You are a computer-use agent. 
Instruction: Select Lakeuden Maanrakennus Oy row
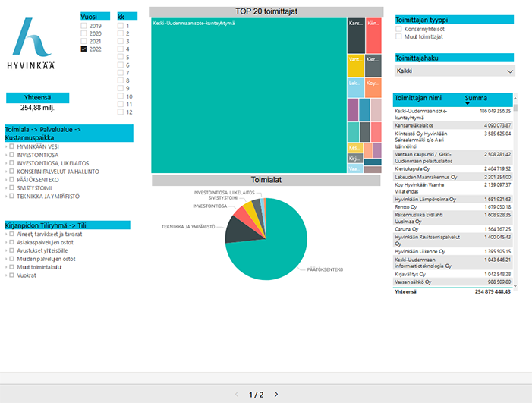click(453, 177)
